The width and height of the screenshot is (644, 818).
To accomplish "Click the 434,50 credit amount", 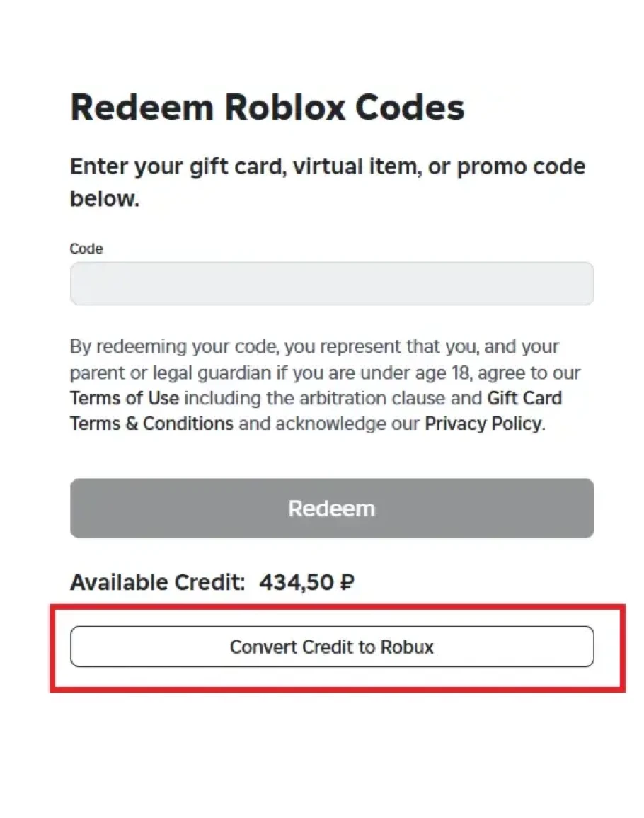I will (x=296, y=583).
